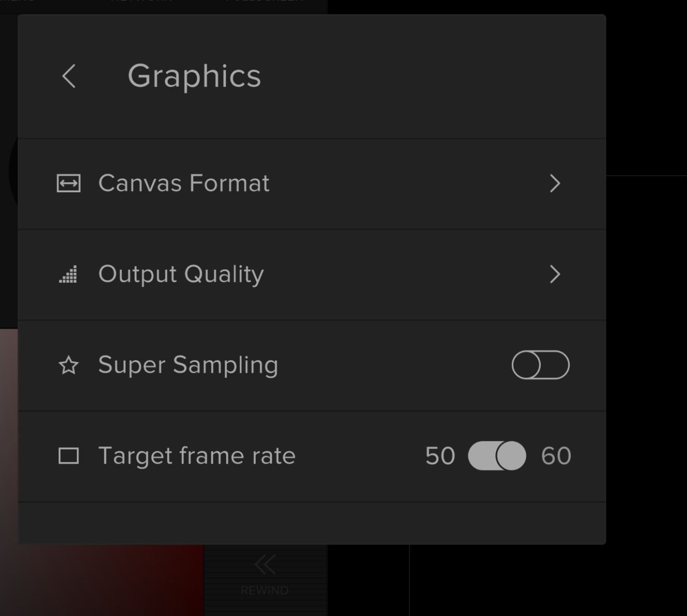
Task: Click the Target frame rate rectangle icon
Action: [x=69, y=456]
